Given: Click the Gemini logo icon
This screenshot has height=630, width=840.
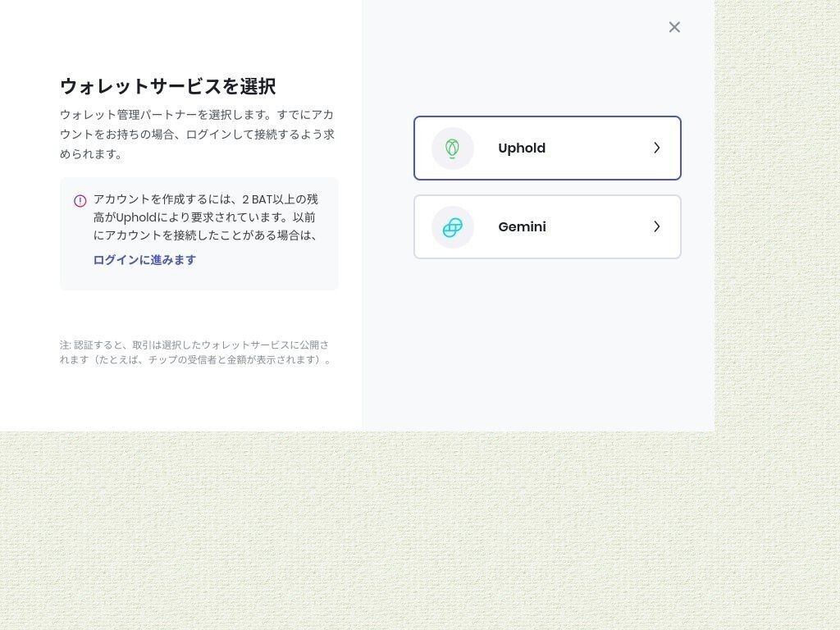Looking at the screenshot, I should click(453, 227).
